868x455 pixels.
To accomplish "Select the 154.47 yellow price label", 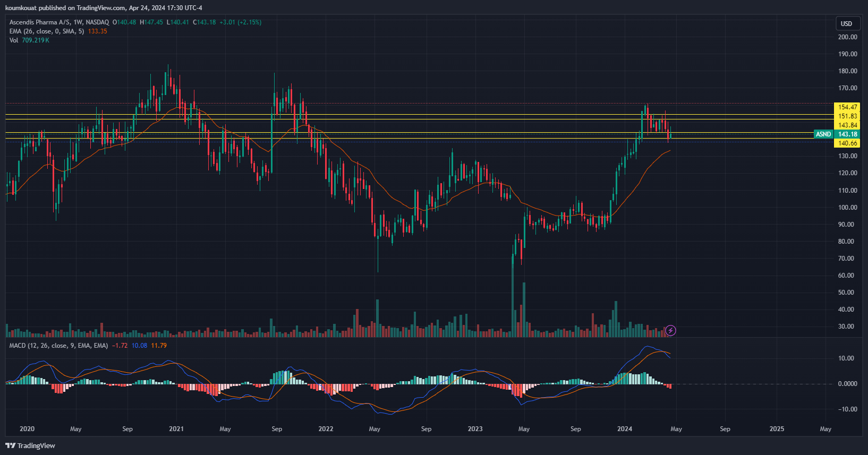I will [848, 107].
